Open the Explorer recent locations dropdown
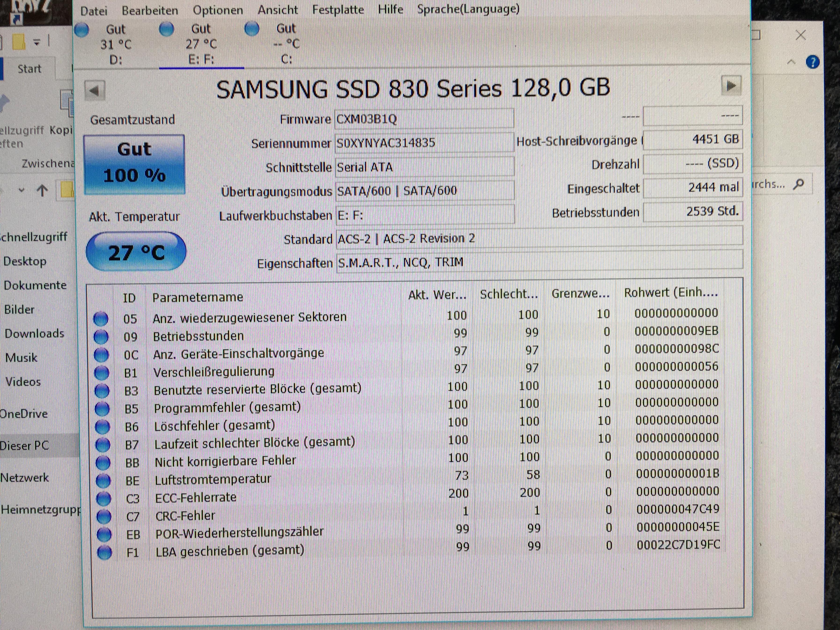Image resolution: width=840 pixels, height=630 pixels. [21, 190]
